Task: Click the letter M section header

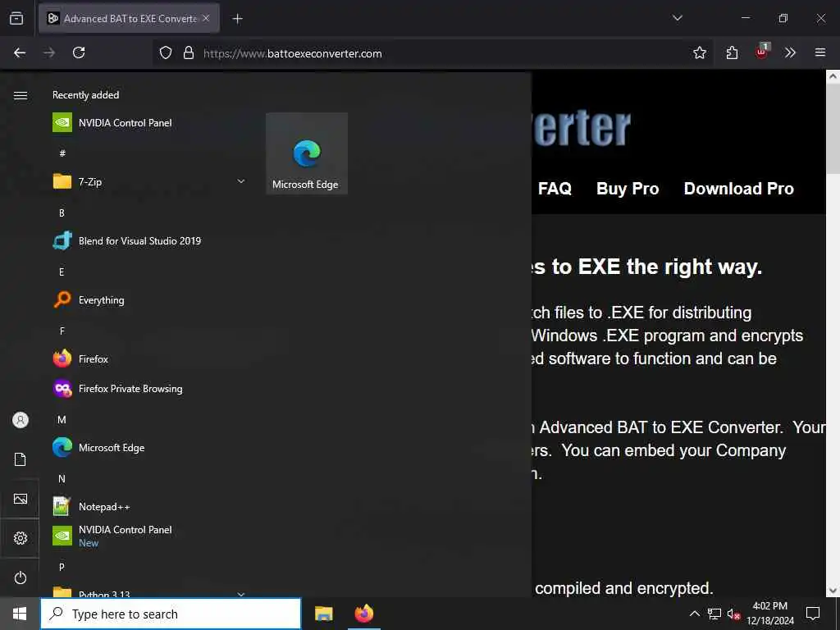Action: tap(62, 419)
